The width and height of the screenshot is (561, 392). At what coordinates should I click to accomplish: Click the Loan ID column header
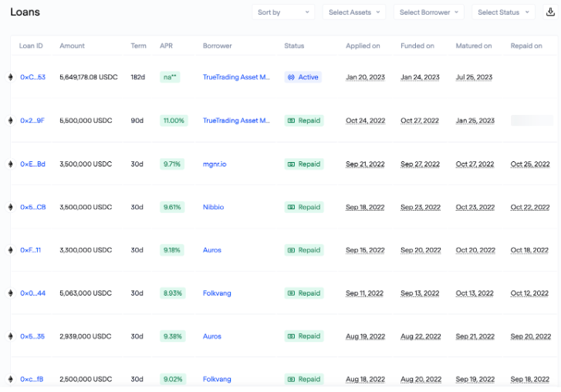[x=31, y=46]
